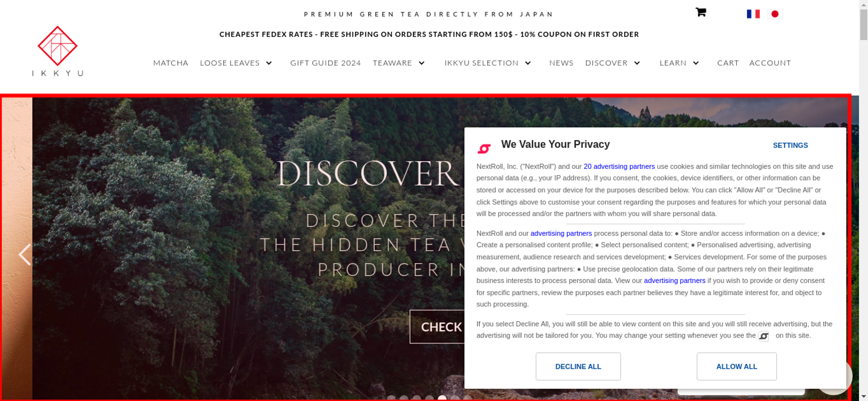Open Gift Guide 2024 page
The width and height of the screenshot is (868, 401).
tap(325, 63)
